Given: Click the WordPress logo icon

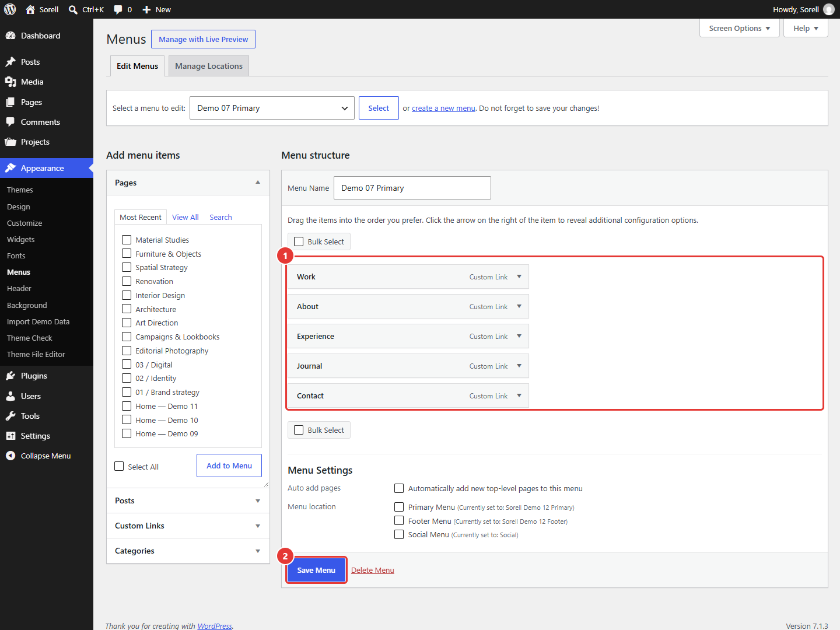Looking at the screenshot, I should coord(10,9).
